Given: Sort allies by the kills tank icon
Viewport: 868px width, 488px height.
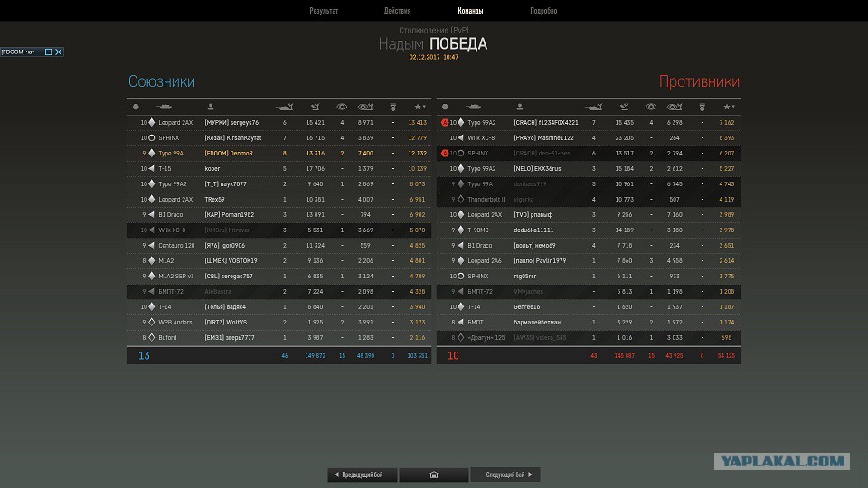Looking at the screenshot, I should click(x=285, y=107).
